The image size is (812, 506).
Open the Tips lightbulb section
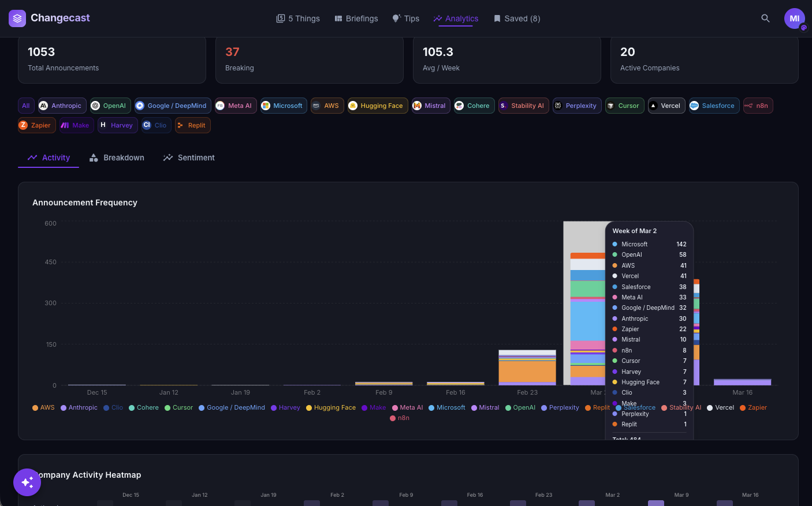coord(406,18)
